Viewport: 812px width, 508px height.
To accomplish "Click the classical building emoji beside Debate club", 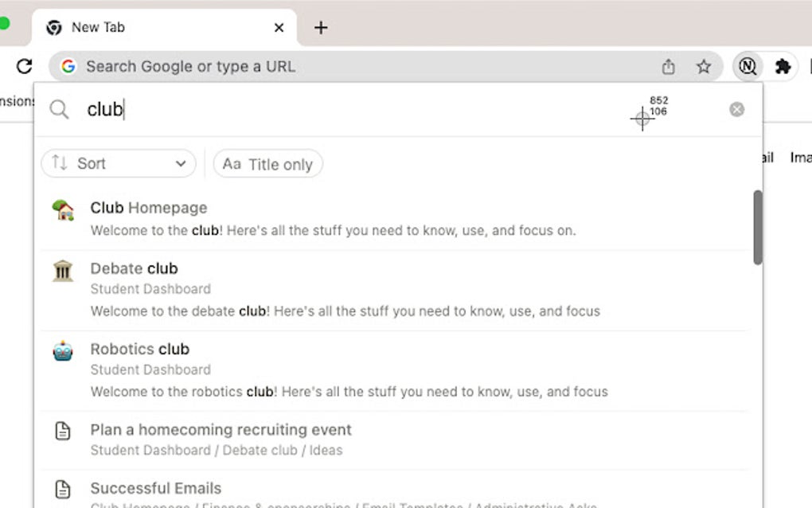I will point(63,270).
